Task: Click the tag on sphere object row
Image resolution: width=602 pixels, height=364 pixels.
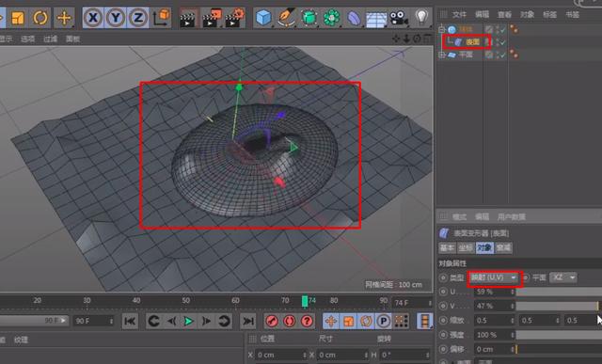Action: point(515,29)
